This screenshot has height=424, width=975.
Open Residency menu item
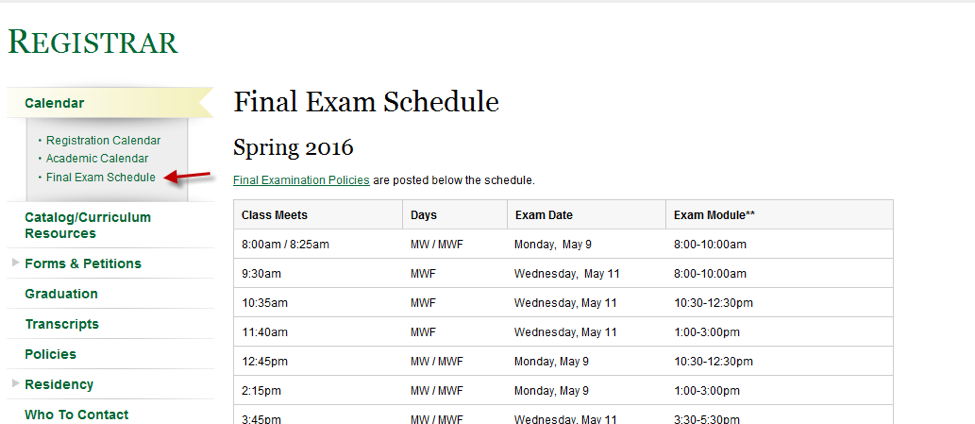(x=59, y=384)
